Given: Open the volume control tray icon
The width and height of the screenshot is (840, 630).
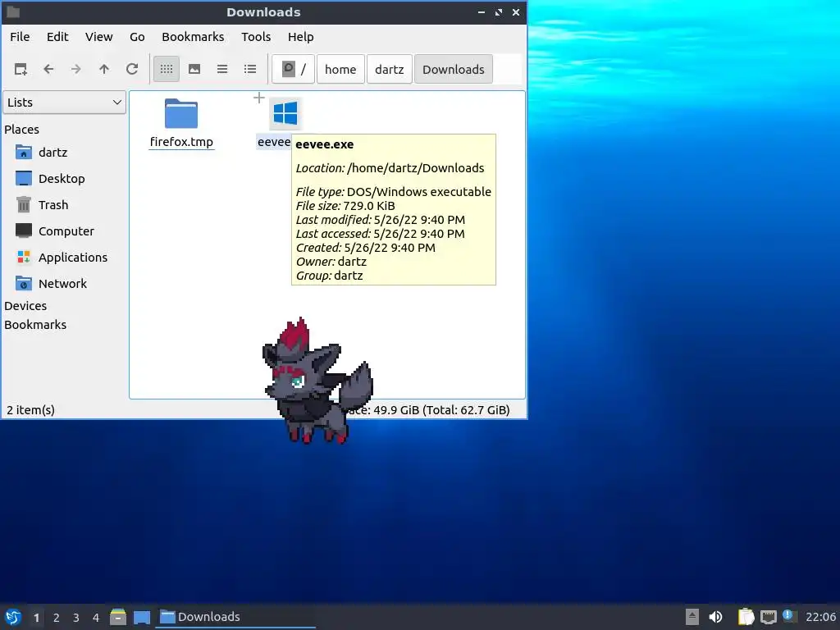Looking at the screenshot, I should pos(715,617).
